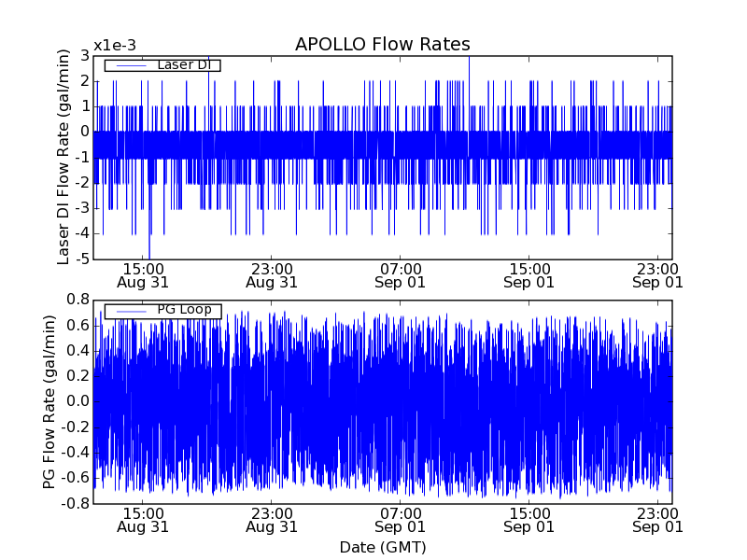Select the 'Laser DI' legend entry text
Screen dimensions: 747x560
(x=183, y=65)
